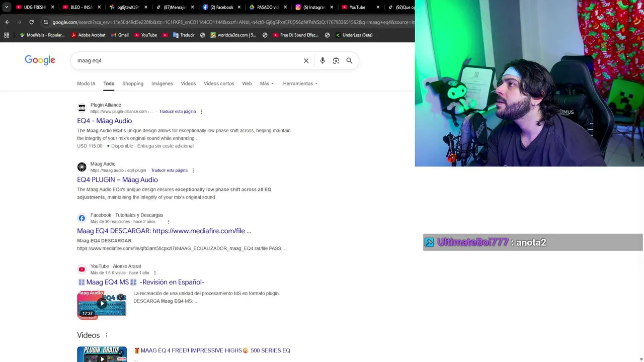Open the YouTube bookmark
The height and width of the screenshot is (362, 644).
coord(145,35)
